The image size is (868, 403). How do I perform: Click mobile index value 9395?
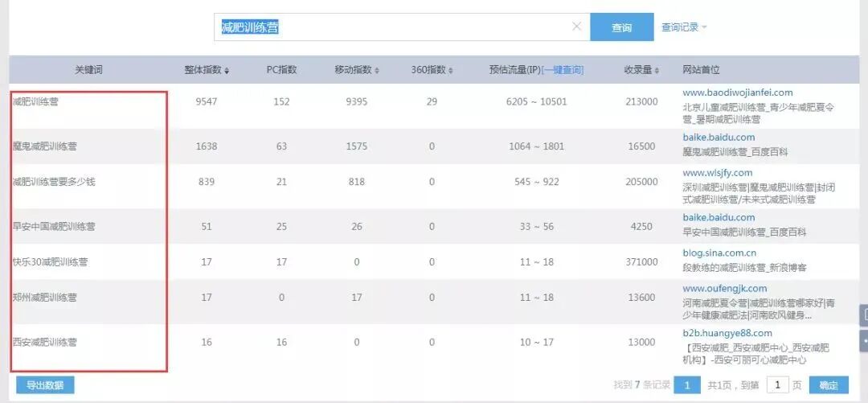pyautogui.click(x=357, y=102)
